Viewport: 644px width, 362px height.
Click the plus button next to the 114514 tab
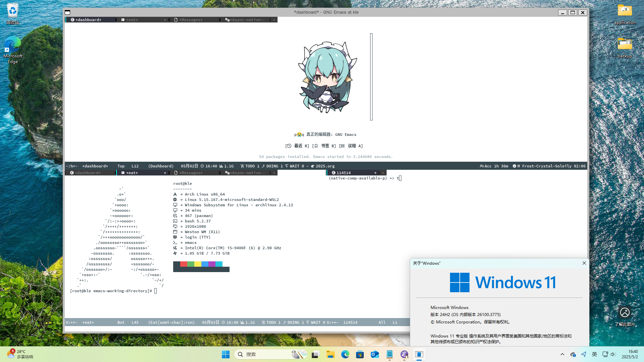click(x=383, y=173)
